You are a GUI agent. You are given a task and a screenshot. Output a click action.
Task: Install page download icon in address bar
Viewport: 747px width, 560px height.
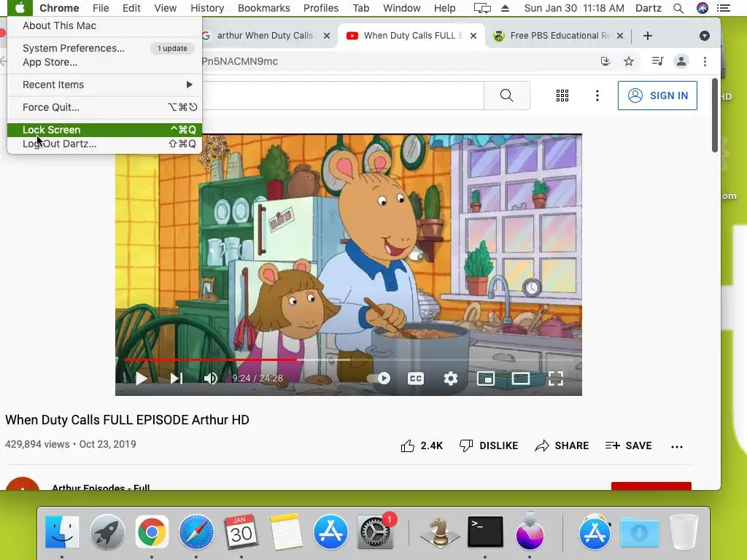coord(605,61)
